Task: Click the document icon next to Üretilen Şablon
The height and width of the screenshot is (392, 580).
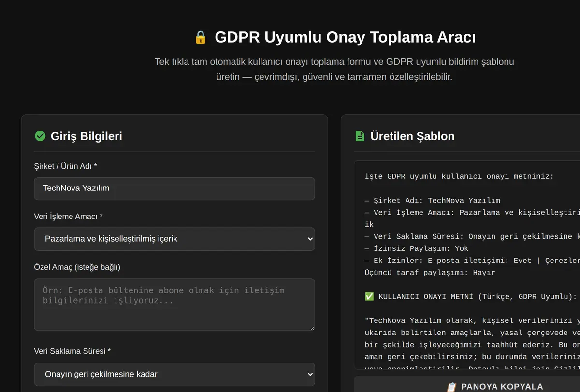Action: (360, 136)
